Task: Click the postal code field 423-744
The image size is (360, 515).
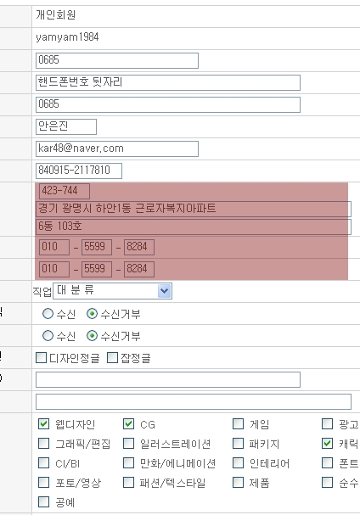Action: tap(64, 191)
